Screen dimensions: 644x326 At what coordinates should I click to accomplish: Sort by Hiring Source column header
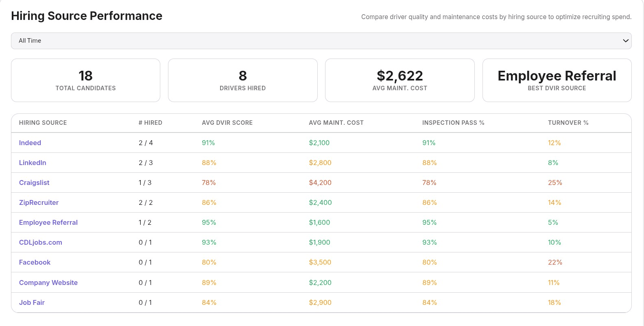[x=43, y=123]
